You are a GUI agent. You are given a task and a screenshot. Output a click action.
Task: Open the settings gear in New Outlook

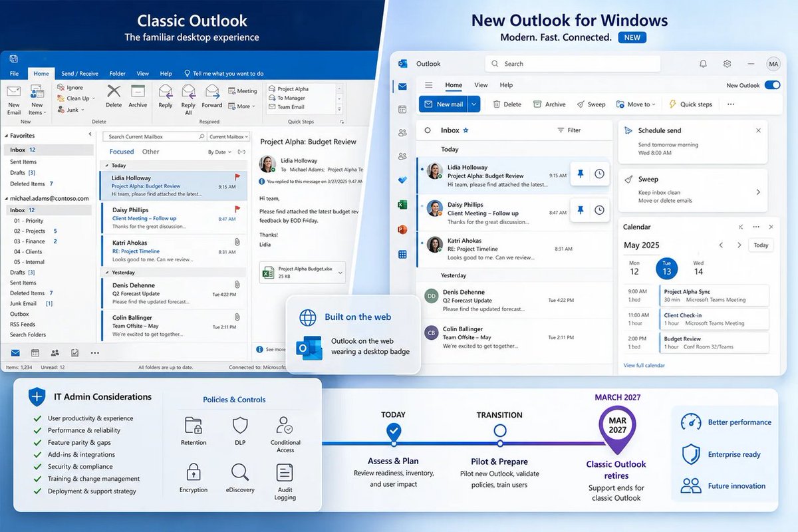tap(728, 64)
